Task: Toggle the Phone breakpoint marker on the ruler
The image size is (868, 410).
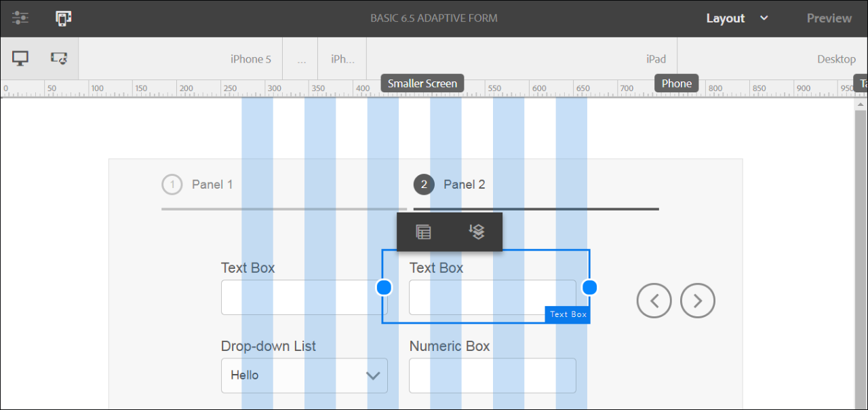Action: click(676, 83)
